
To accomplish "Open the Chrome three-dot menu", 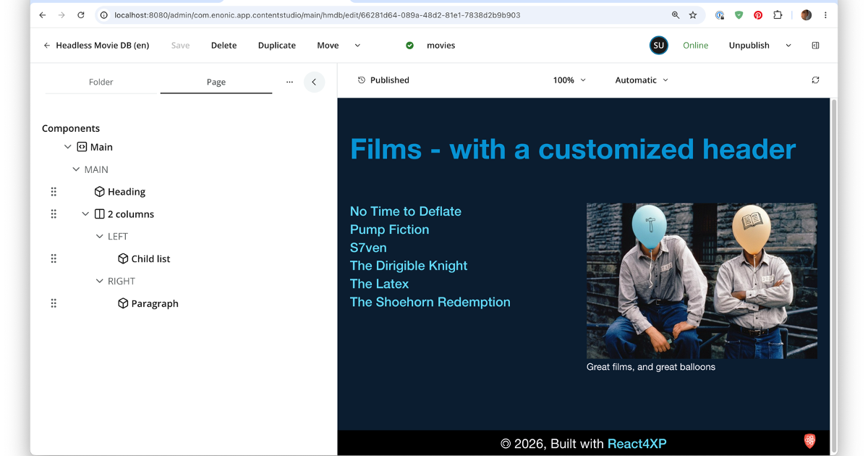I will pos(825,15).
